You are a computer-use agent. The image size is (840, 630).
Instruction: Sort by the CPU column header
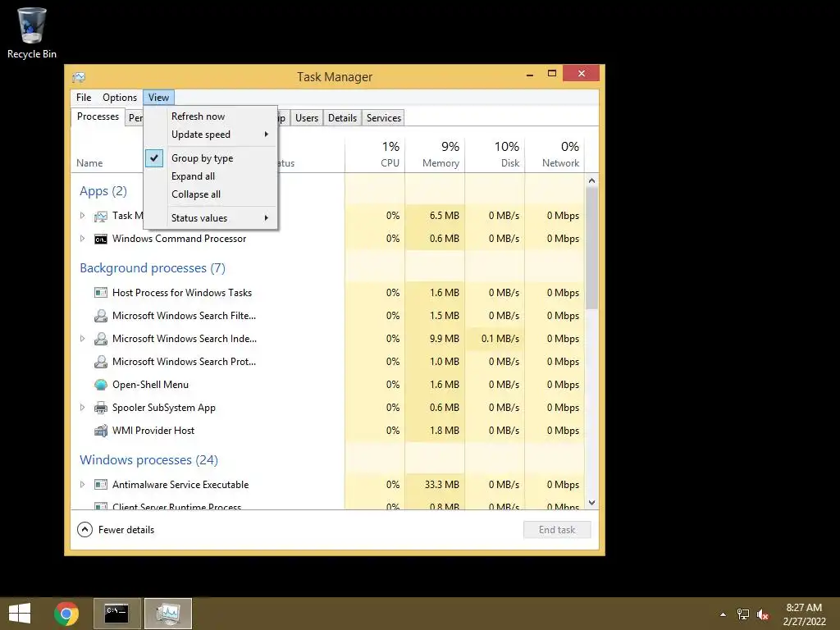(x=374, y=154)
